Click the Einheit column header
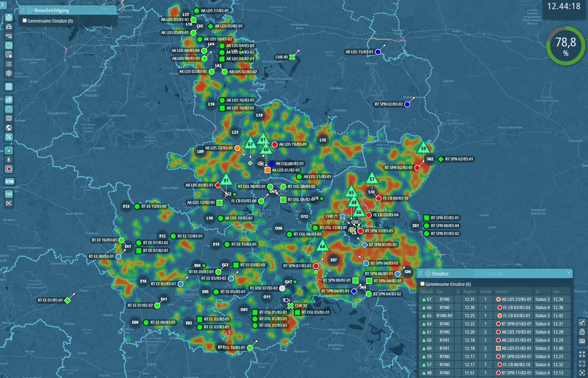The width and height of the screenshot is (588, 378). pos(501,291)
